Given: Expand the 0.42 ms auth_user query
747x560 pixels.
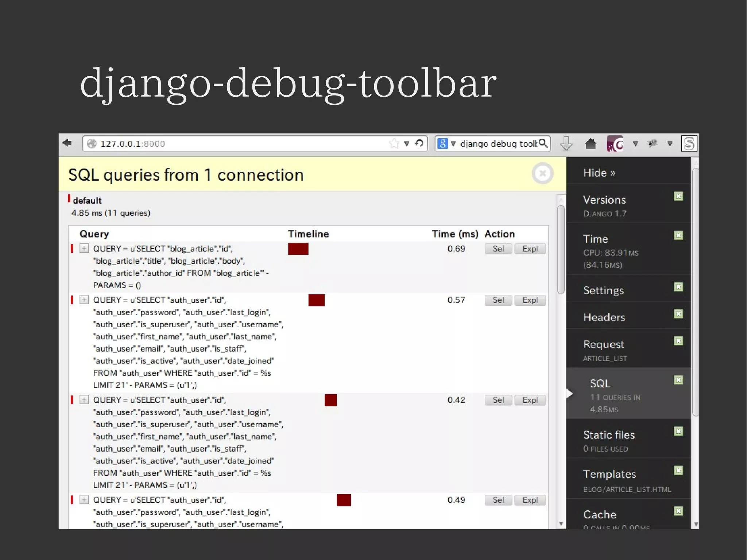Looking at the screenshot, I should coord(84,400).
